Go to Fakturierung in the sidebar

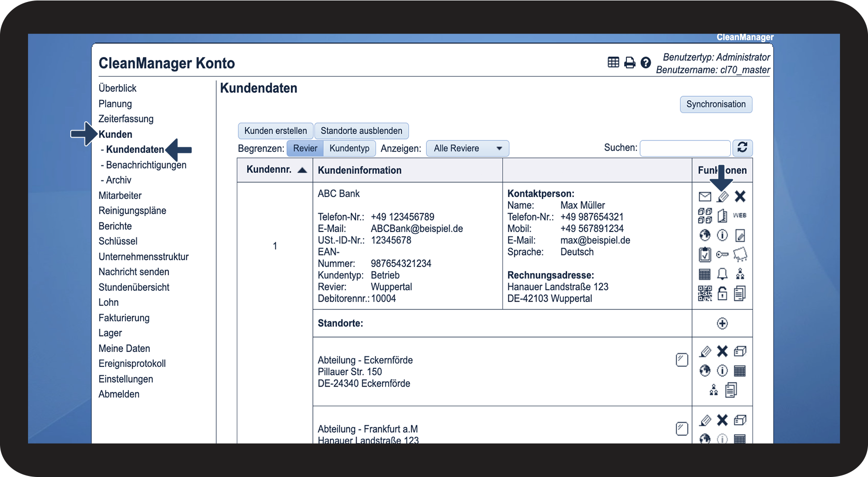coord(124,318)
